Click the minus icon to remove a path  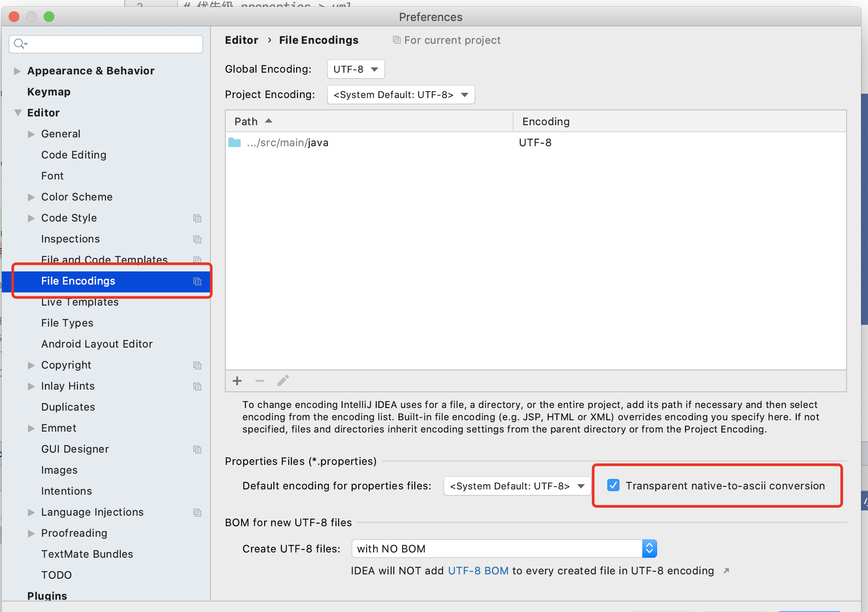(260, 381)
